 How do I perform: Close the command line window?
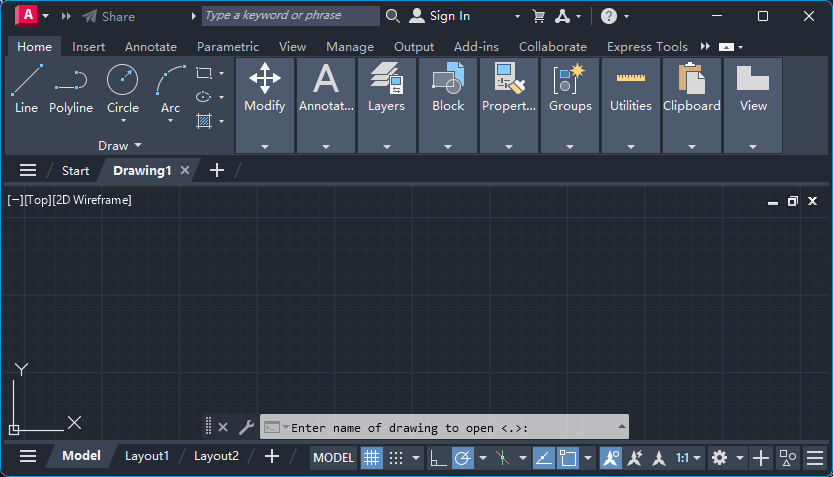(x=223, y=427)
